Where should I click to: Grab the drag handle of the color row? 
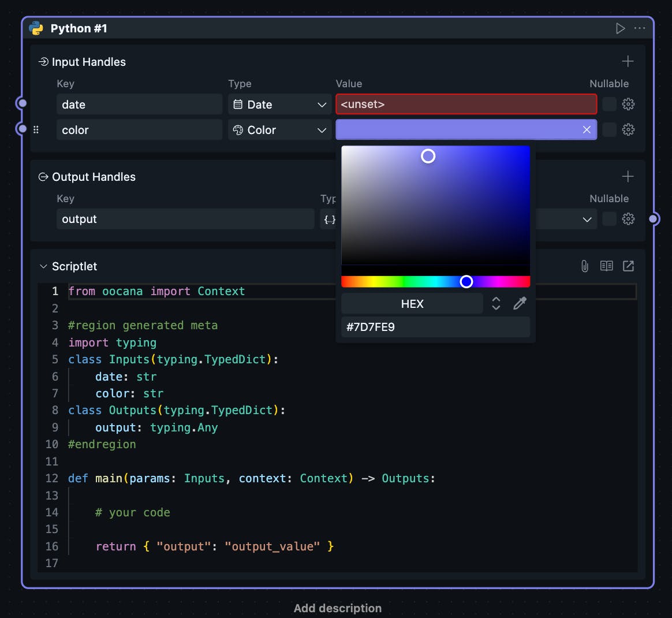click(36, 129)
